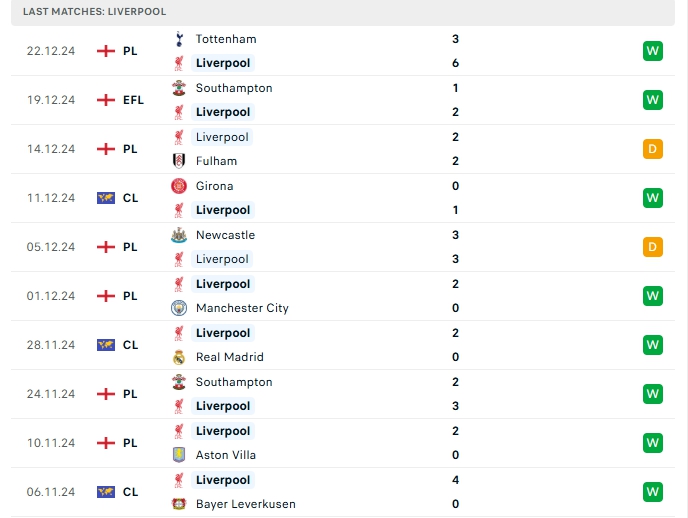Open the Bayer Leverkusen team link
688x518 pixels.
(x=245, y=504)
